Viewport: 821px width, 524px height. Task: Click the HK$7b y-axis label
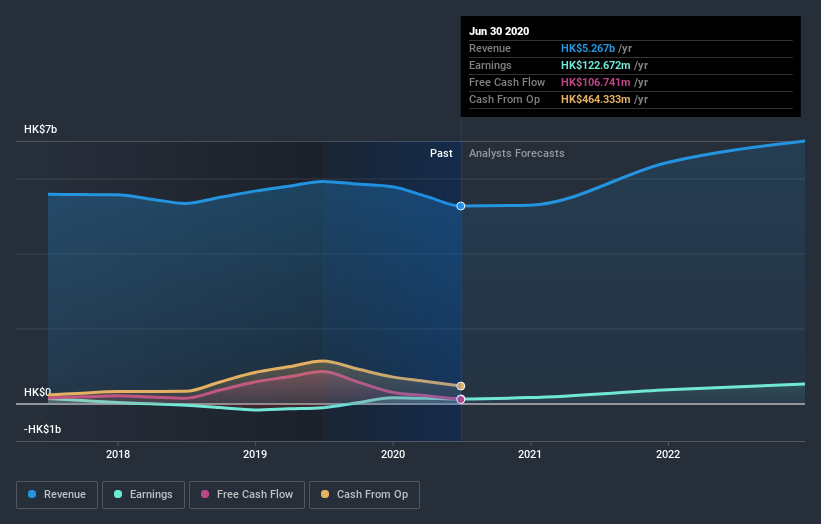coord(40,129)
